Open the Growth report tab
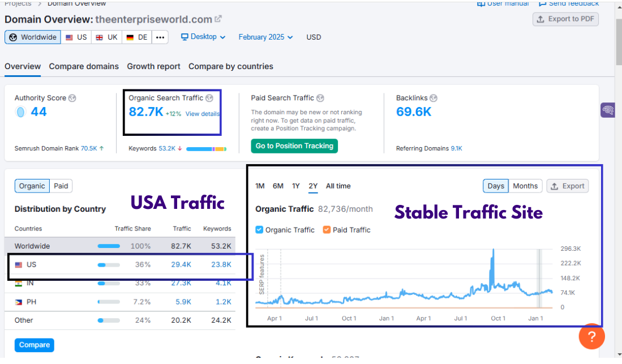 [153, 66]
